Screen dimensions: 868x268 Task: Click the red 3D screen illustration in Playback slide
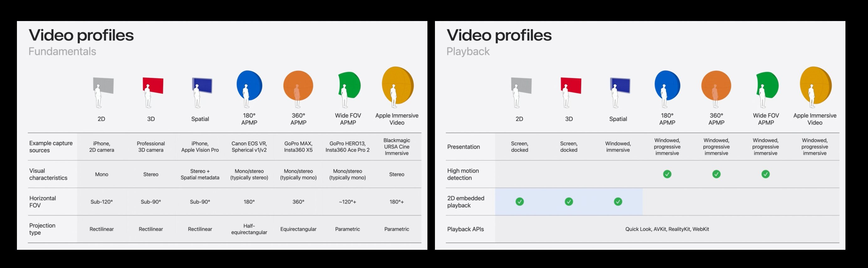pyautogui.click(x=571, y=85)
